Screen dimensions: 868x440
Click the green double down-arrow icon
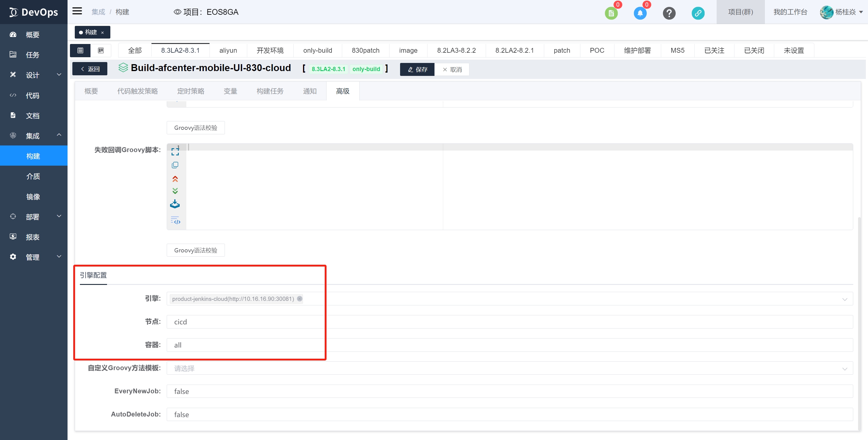[175, 191]
